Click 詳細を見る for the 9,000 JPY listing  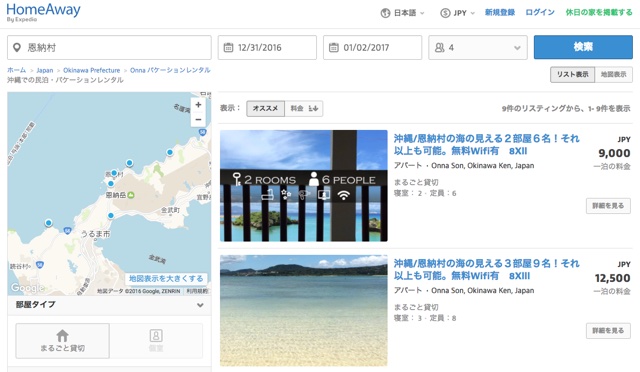coord(608,206)
